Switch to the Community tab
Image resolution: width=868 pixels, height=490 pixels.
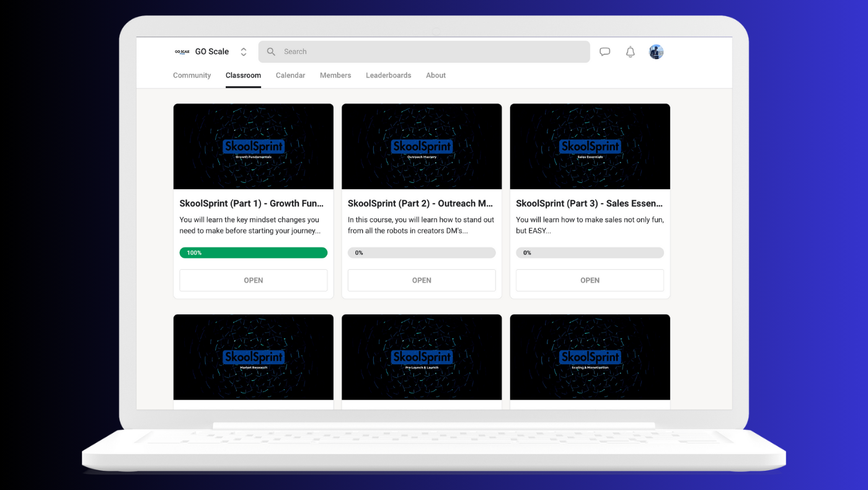192,76
